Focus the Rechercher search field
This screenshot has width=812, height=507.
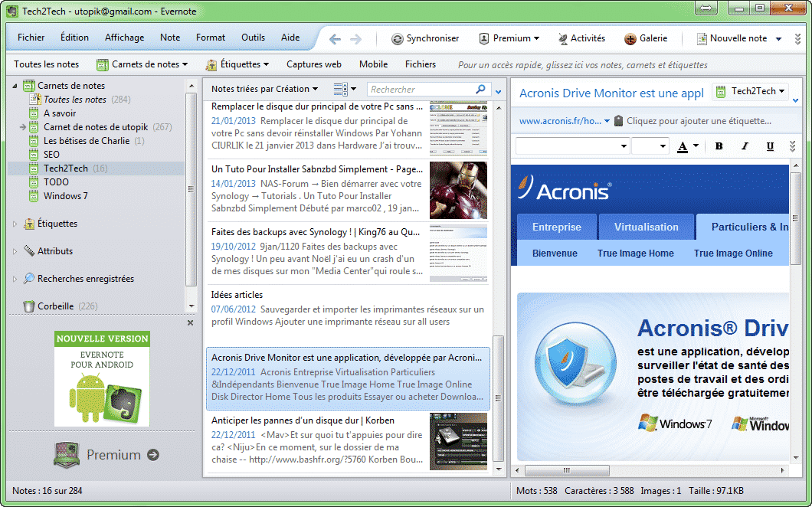coord(423,89)
